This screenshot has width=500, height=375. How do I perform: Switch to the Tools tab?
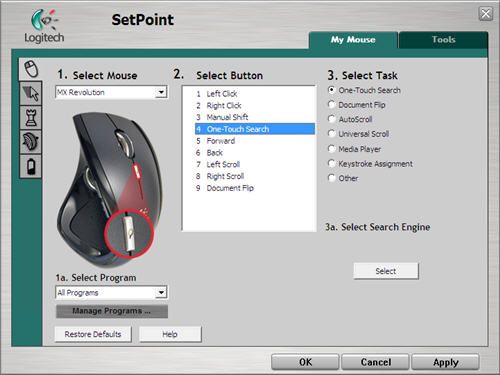[x=444, y=40]
